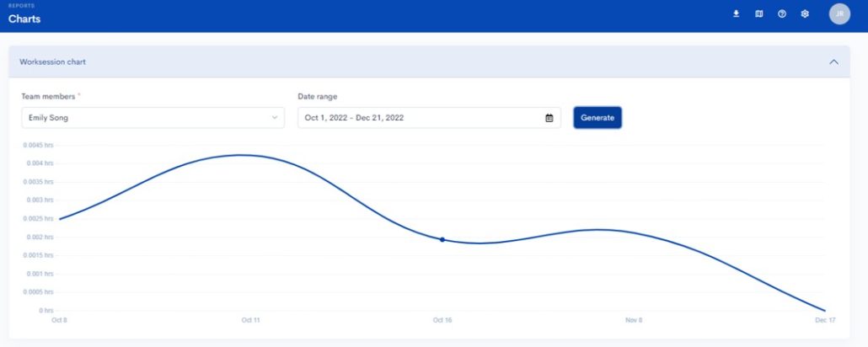868x347 pixels.
Task: Click the Nov 8 x-axis label
Action: click(634, 321)
